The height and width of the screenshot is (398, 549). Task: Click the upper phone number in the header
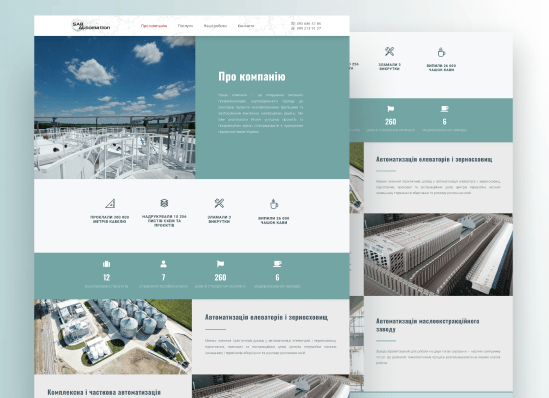pyautogui.click(x=306, y=23)
